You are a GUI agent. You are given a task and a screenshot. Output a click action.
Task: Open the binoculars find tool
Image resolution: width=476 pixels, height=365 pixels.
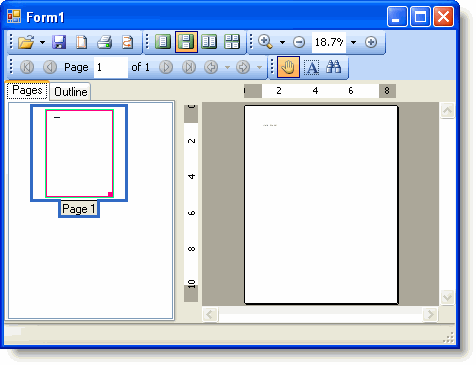coord(334,67)
